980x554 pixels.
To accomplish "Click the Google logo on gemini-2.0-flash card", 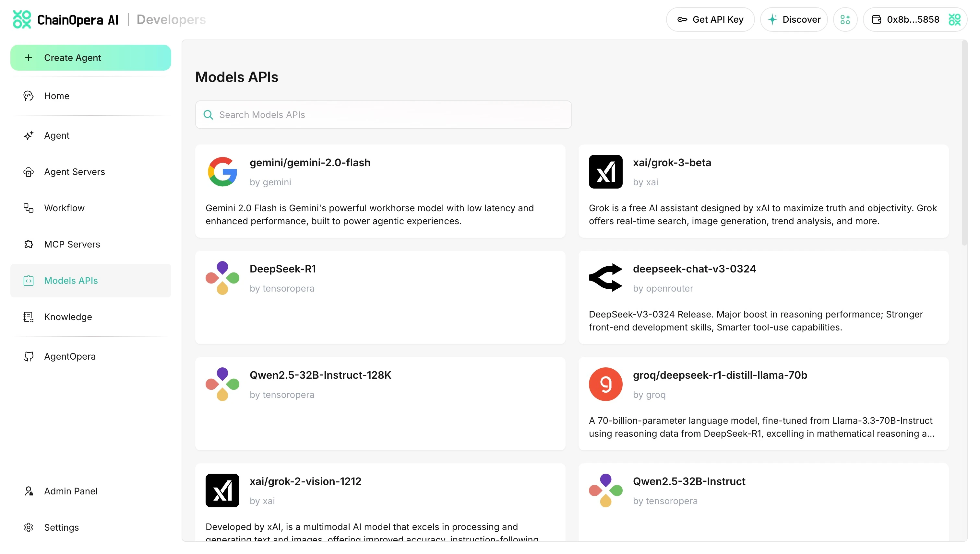I will tap(222, 172).
